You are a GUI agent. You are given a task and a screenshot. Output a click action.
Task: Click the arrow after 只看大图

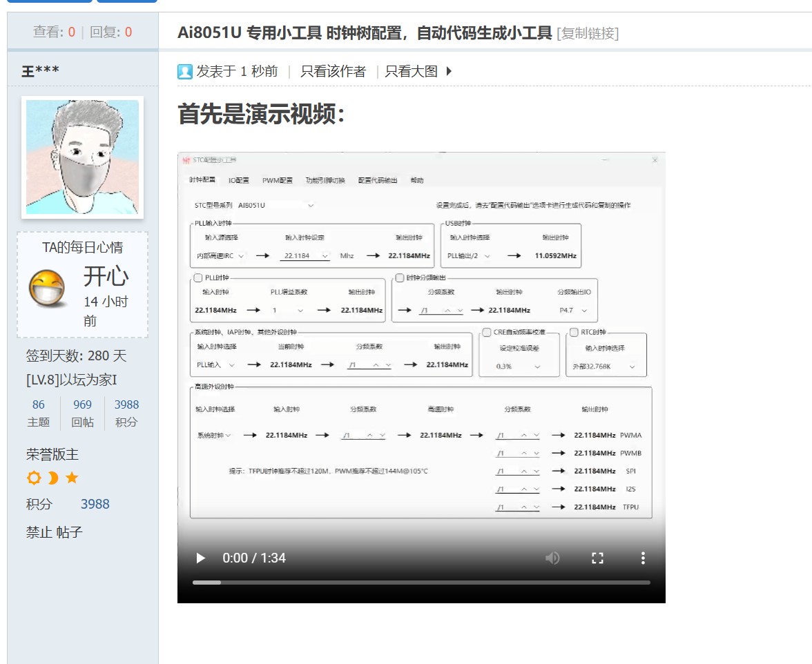449,71
